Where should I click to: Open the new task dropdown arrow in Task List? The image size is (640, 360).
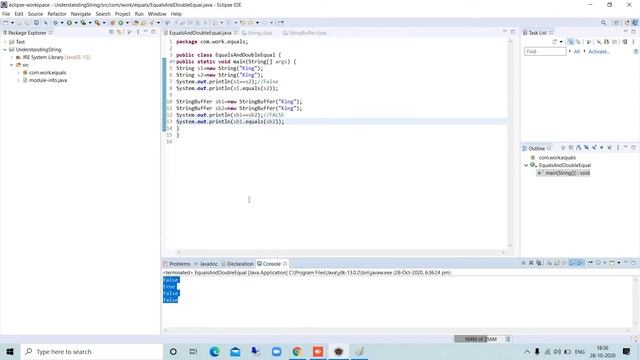point(561,42)
